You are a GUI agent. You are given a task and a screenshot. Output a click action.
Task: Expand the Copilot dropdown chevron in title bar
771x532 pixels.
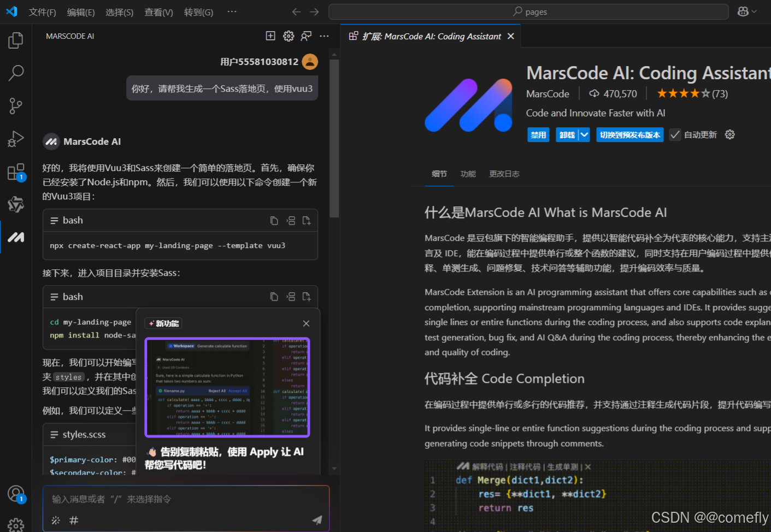754,11
